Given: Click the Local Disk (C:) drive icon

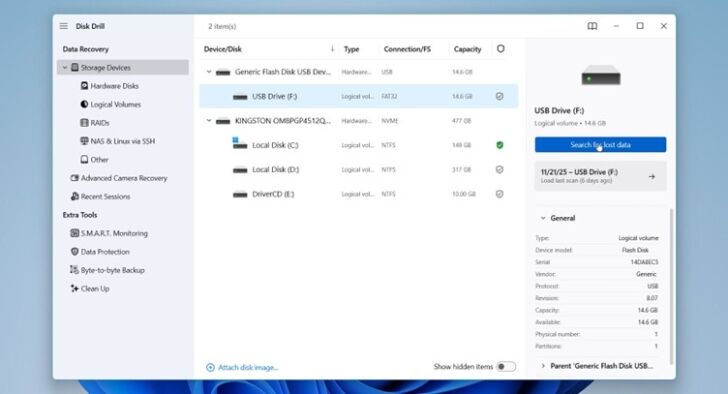Looking at the screenshot, I should [x=240, y=143].
